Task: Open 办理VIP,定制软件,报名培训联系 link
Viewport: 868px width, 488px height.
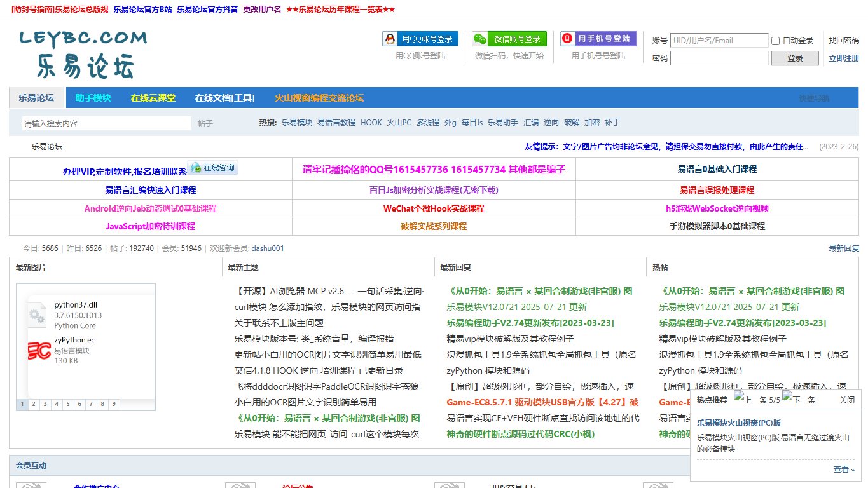Action: click(x=125, y=172)
